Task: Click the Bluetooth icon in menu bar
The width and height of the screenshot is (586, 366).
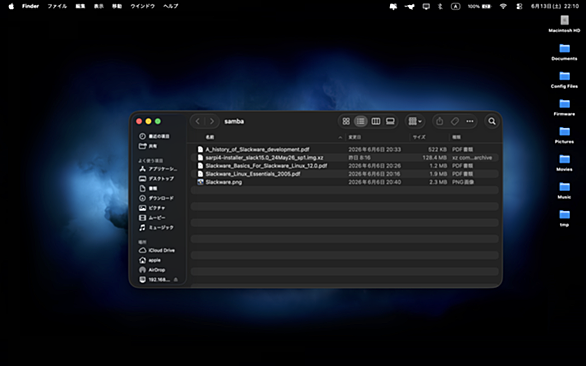Action: [440, 6]
